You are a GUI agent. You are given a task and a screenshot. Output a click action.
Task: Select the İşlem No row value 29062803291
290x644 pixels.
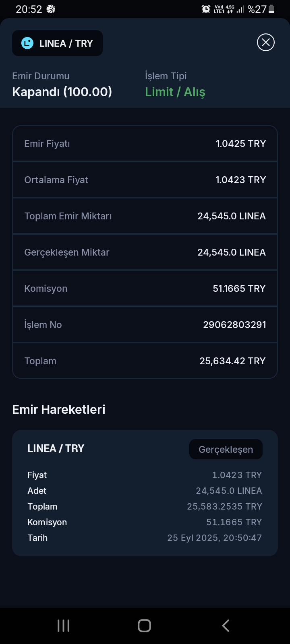(x=234, y=325)
